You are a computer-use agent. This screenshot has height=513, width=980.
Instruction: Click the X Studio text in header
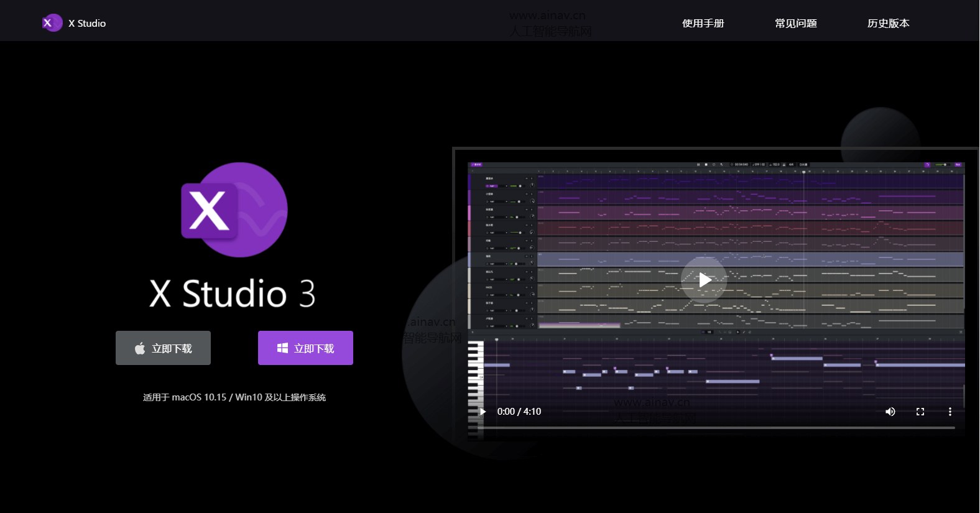point(87,23)
